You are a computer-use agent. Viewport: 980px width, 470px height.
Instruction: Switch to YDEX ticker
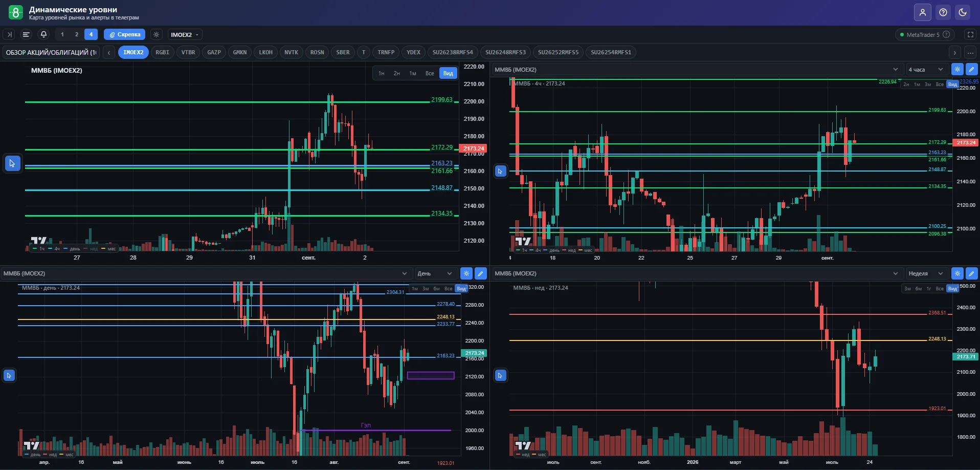pyautogui.click(x=413, y=52)
